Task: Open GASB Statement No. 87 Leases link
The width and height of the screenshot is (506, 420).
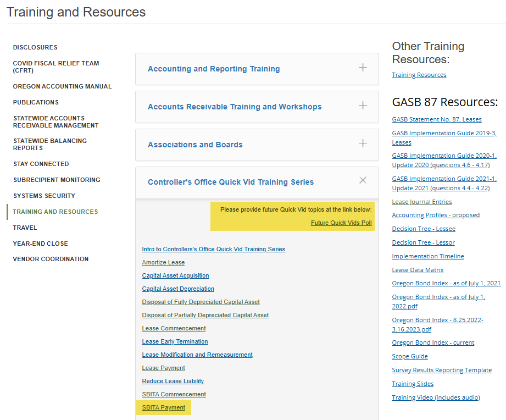Action: coord(436,120)
